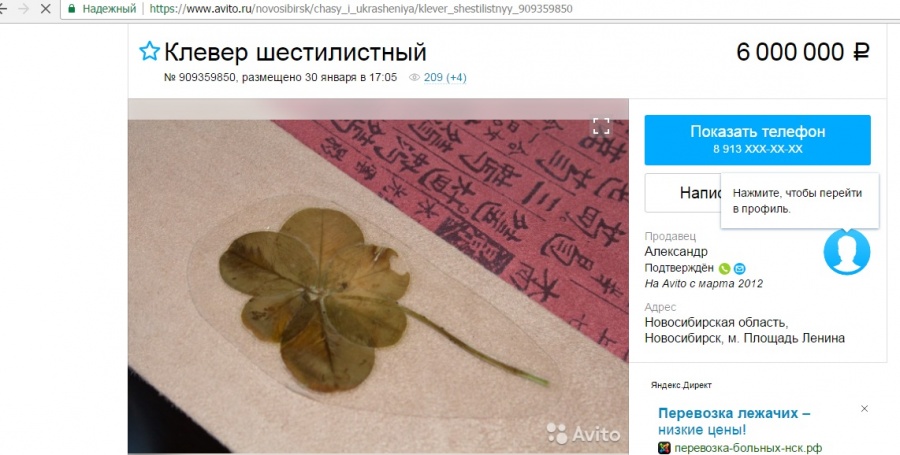The height and width of the screenshot is (455, 900).
Task: Show seller phone number
Action: coord(757,140)
